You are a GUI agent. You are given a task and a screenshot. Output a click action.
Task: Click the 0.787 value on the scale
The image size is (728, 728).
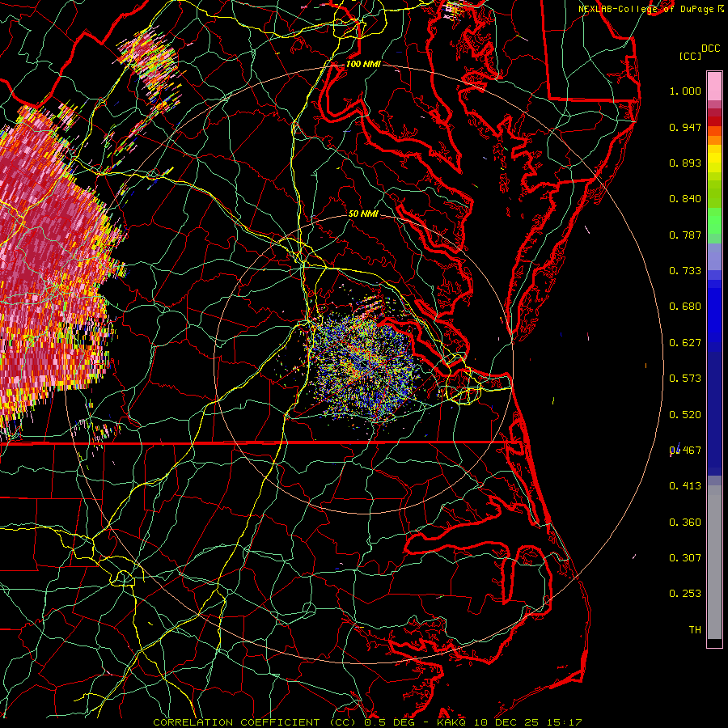point(685,235)
